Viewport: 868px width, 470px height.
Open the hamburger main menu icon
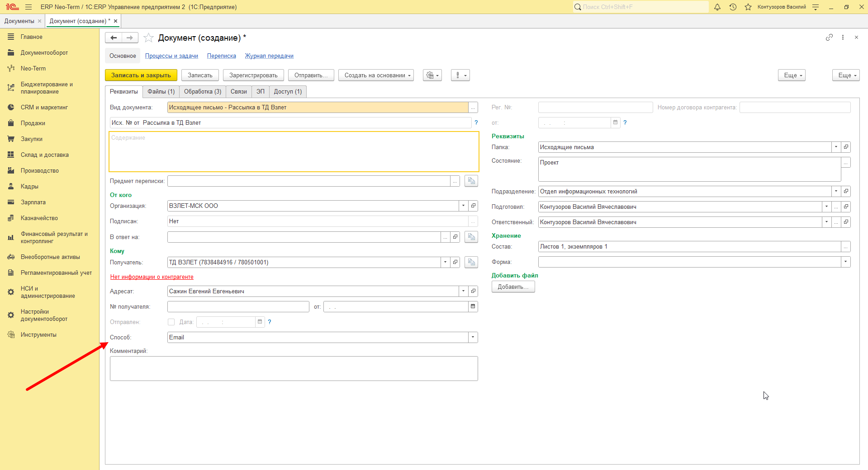tap(28, 7)
